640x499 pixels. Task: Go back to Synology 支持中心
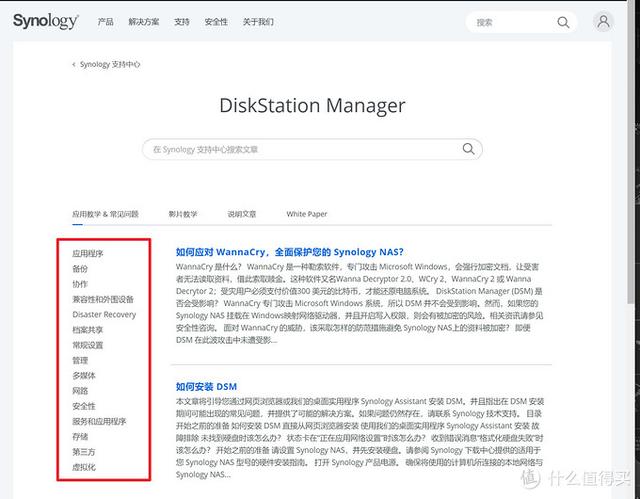110,64
